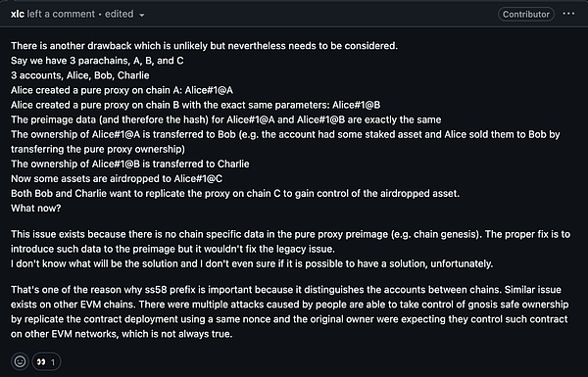Image resolution: width=588 pixels, height=377 pixels.
Task: Click the 'left a comment' header text
Action: tap(61, 15)
